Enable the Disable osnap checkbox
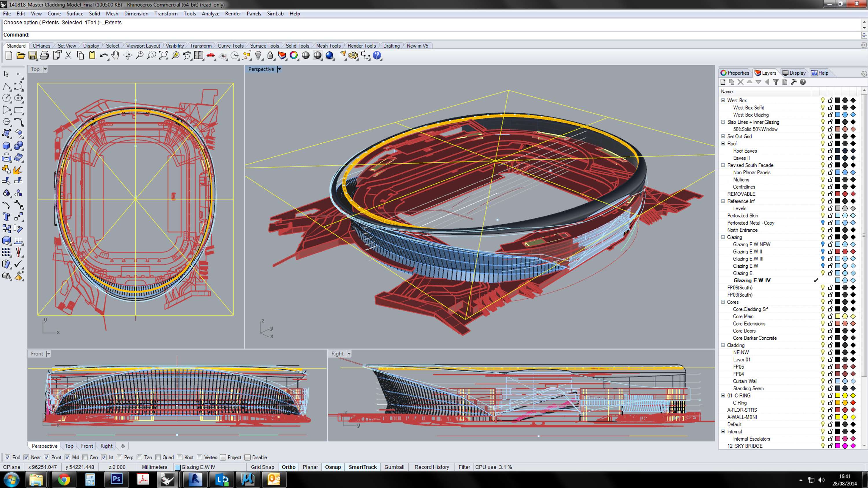 pyautogui.click(x=248, y=457)
